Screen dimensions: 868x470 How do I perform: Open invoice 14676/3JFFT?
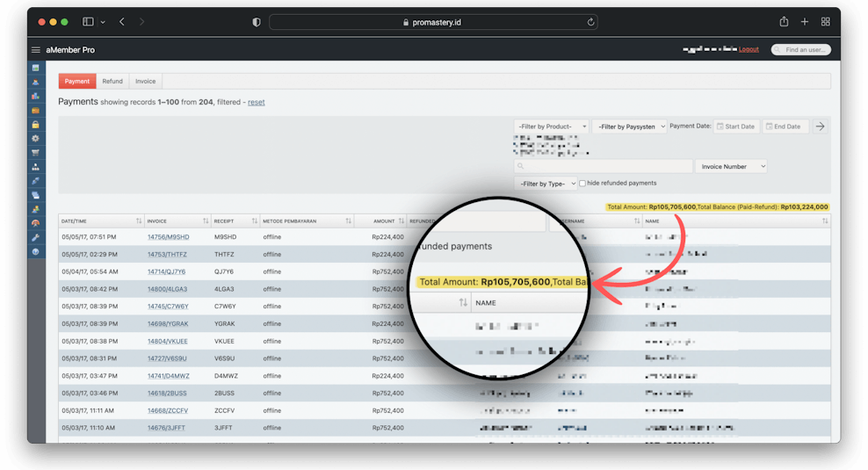pos(166,428)
